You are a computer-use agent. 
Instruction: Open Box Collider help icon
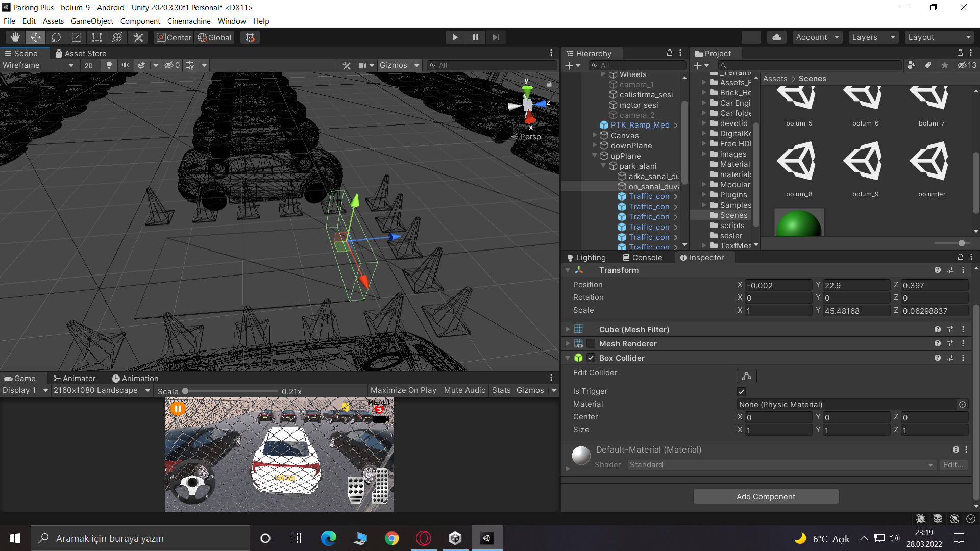click(x=937, y=358)
